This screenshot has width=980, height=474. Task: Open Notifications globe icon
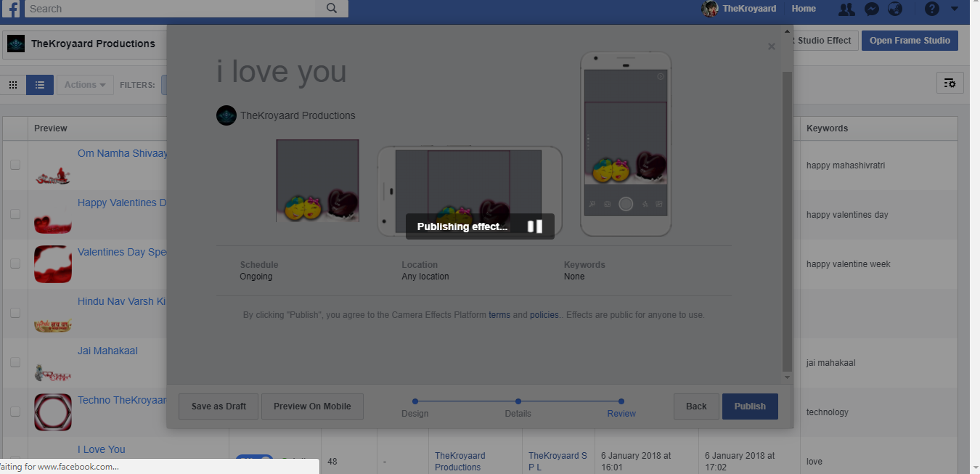pos(895,9)
